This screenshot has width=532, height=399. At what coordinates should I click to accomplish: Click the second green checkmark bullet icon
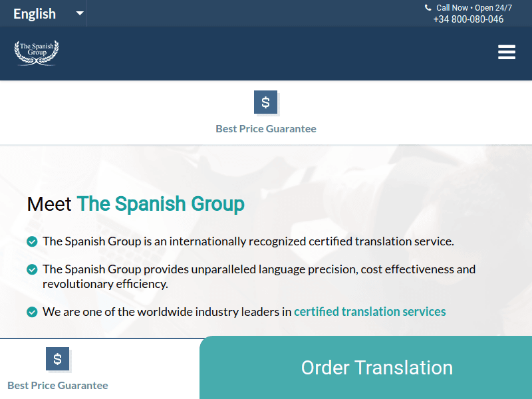31,269
